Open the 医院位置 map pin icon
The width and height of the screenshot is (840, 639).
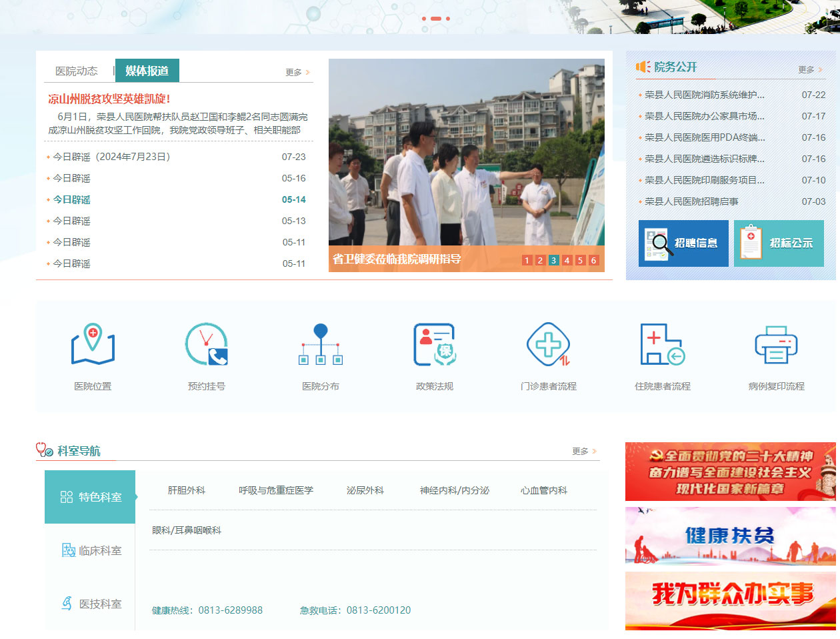click(x=93, y=344)
